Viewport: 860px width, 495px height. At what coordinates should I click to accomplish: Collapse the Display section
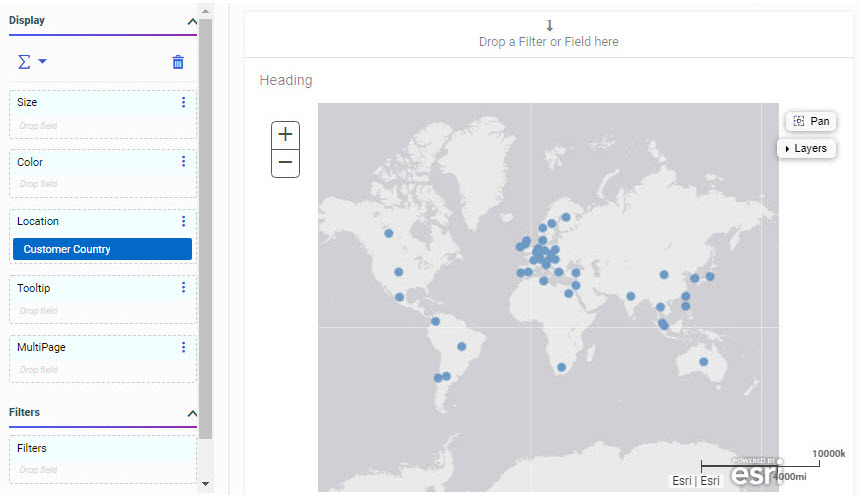192,22
